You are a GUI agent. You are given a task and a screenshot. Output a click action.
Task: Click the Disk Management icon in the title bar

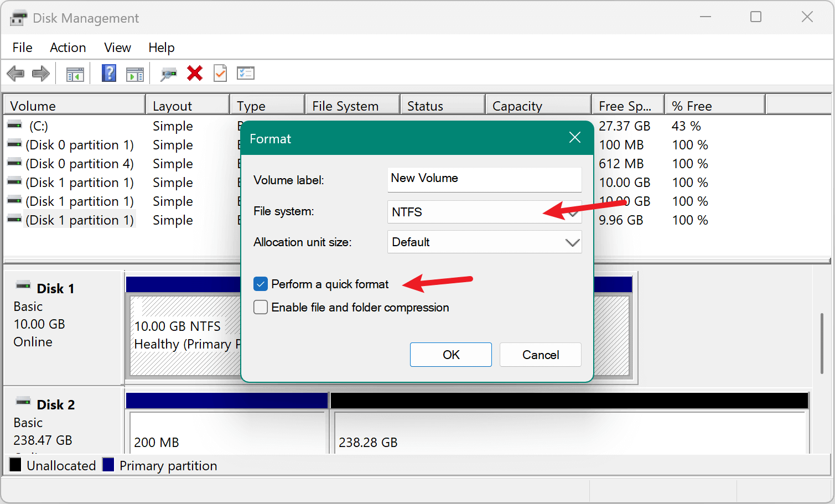pos(19,17)
